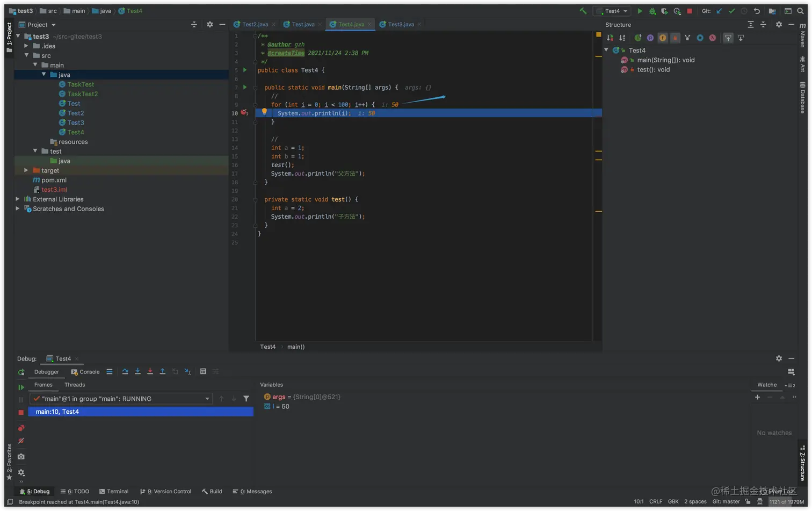Click the Git Update Project blue arrow
Viewport: 812px width, 511px height.
point(719,11)
